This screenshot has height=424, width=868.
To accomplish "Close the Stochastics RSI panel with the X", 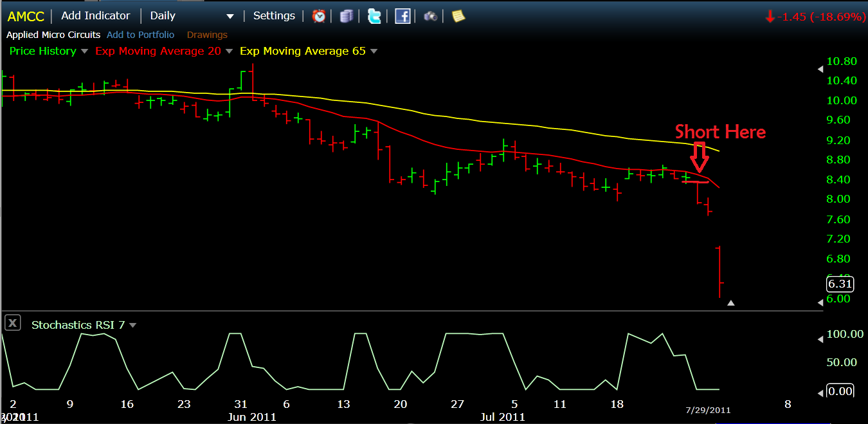I will point(13,324).
